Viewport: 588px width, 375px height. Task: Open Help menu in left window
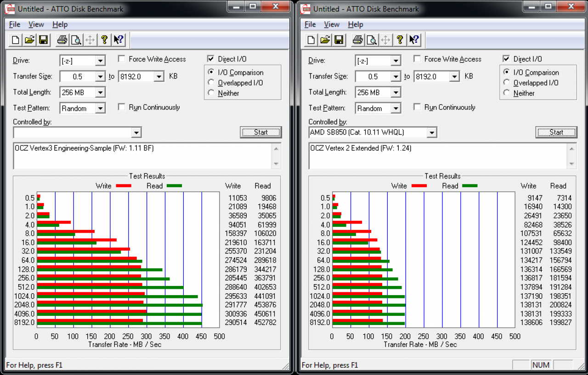click(x=60, y=24)
